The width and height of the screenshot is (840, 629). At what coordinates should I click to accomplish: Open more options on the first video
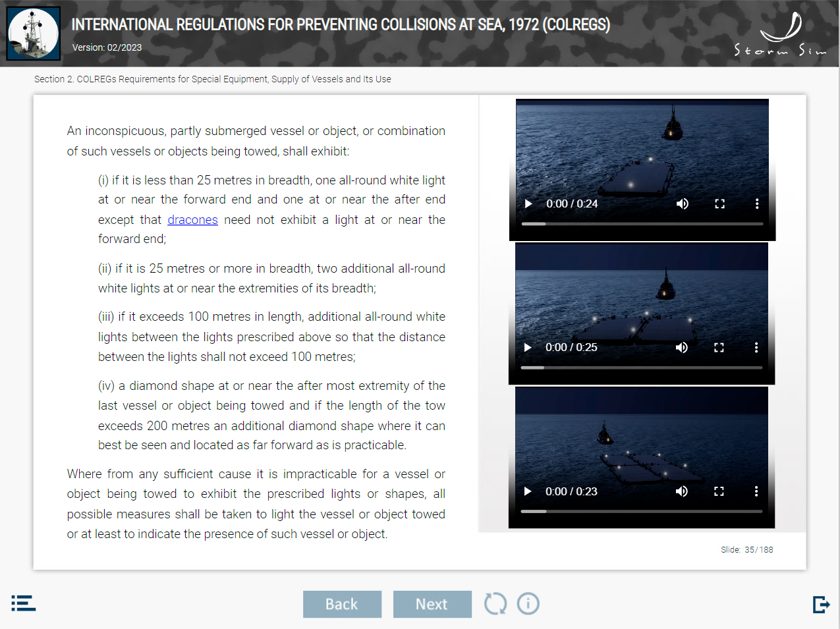pyautogui.click(x=757, y=204)
